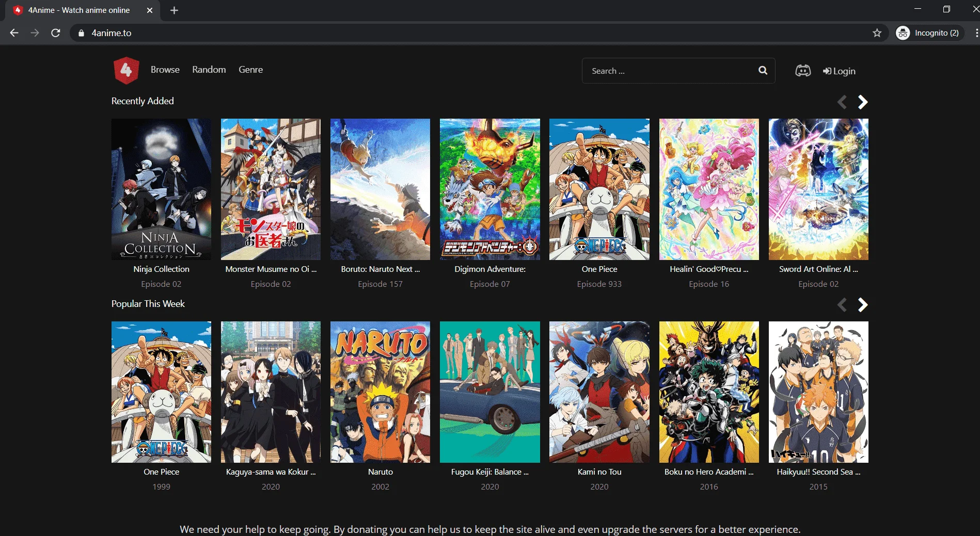Open Digimon Adventure poster
980x536 pixels.
[490, 189]
